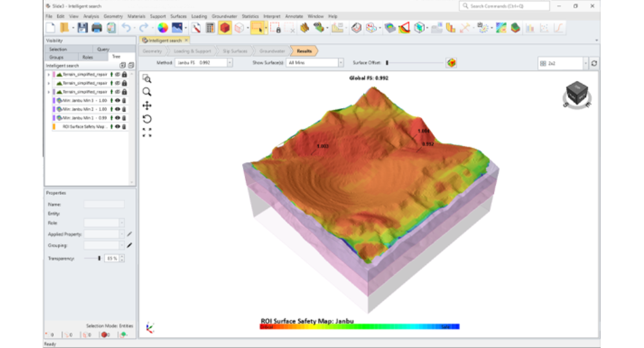The width and height of the screenshot is (644, 348).
Task: Toggle visibility of Min: Janbu Min 3
Action: pyautogui.click(x=118, y=100)
